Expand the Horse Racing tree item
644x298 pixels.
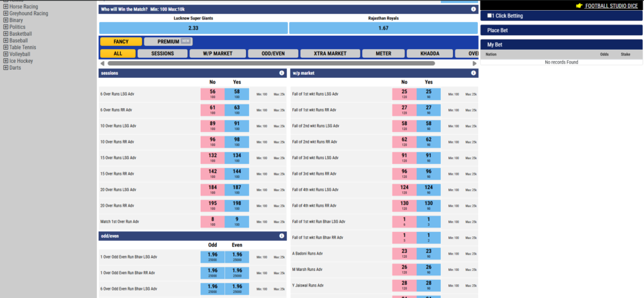click(x=6, y=6)
